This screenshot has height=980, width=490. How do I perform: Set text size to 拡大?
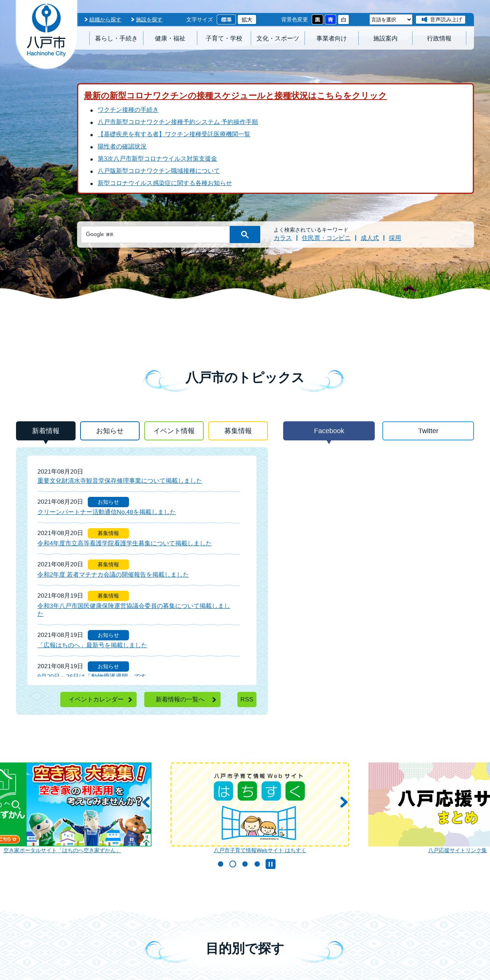tap(247, 19)
